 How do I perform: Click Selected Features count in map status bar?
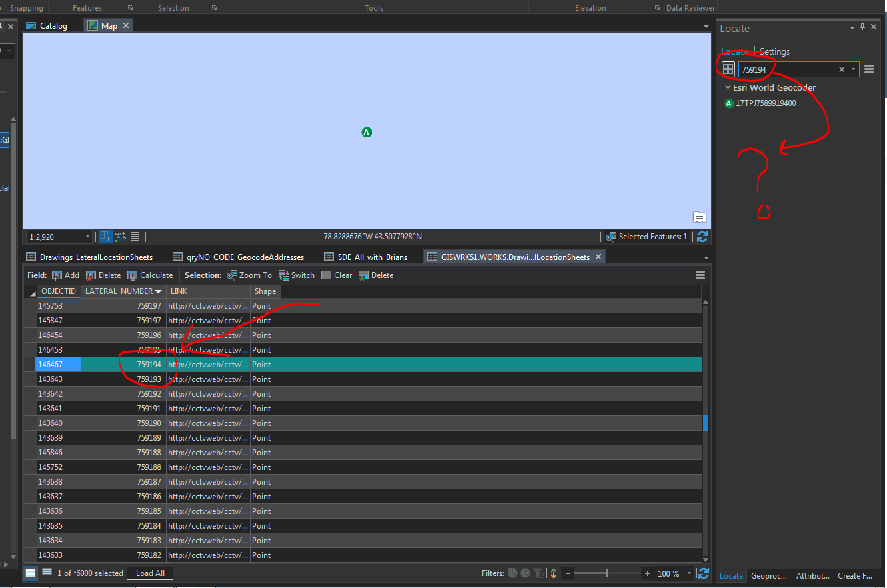click(646, 237)
